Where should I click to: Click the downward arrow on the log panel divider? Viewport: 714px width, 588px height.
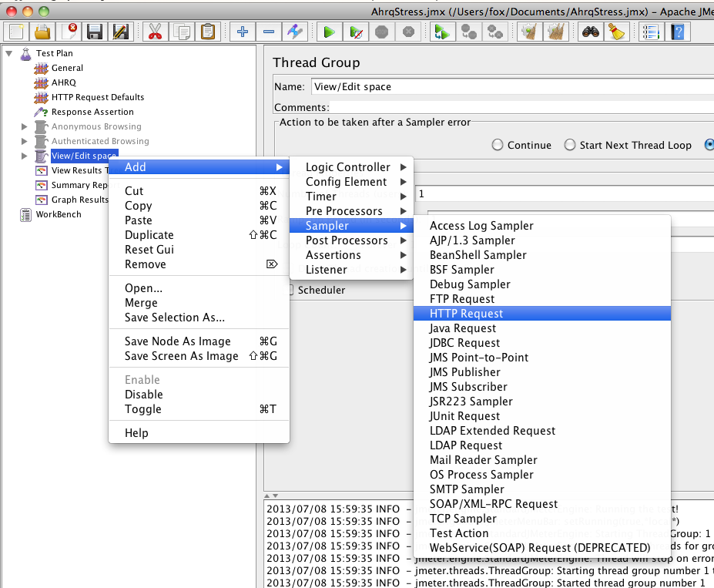point(275,496)
